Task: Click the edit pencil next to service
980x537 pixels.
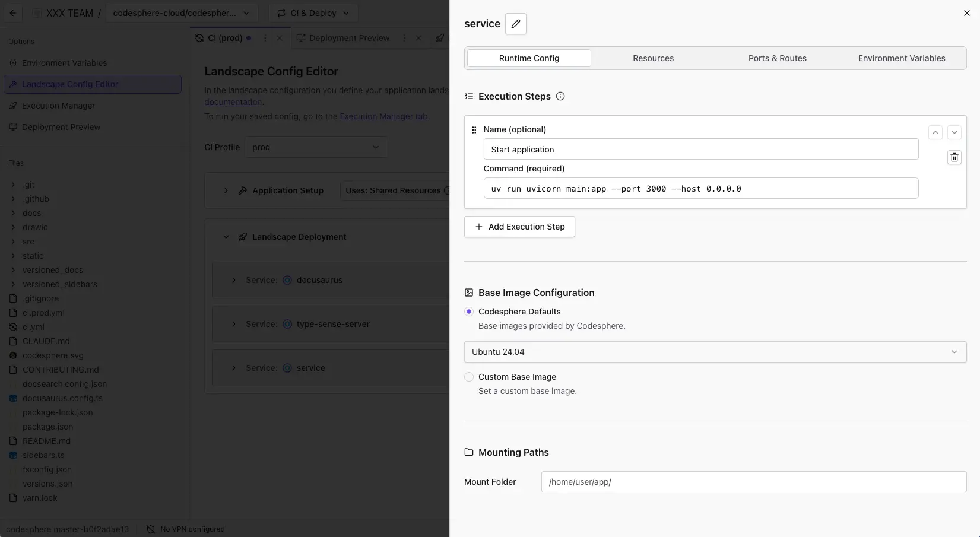Action: 515,24
